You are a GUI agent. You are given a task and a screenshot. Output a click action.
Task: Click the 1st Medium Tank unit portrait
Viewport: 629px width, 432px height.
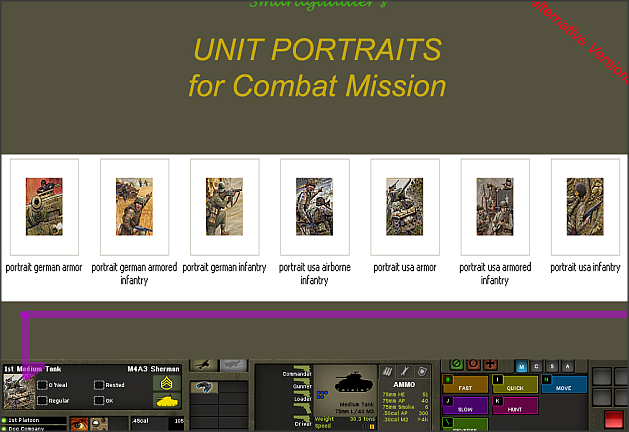19,391
